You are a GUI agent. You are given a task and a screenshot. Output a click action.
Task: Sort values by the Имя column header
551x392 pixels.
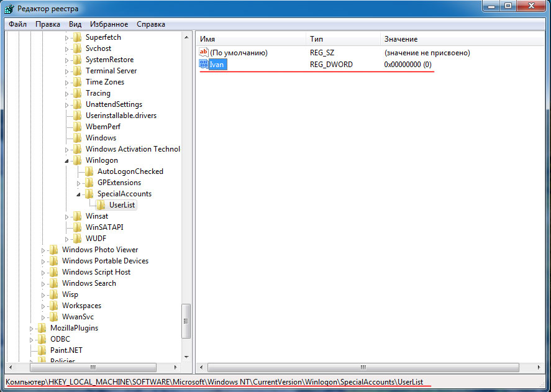251,39
